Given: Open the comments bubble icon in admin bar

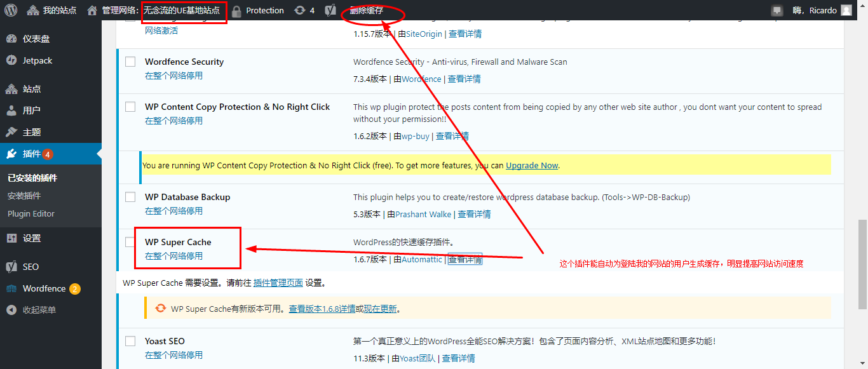Looking at the screenshot, I should [776, 11].
